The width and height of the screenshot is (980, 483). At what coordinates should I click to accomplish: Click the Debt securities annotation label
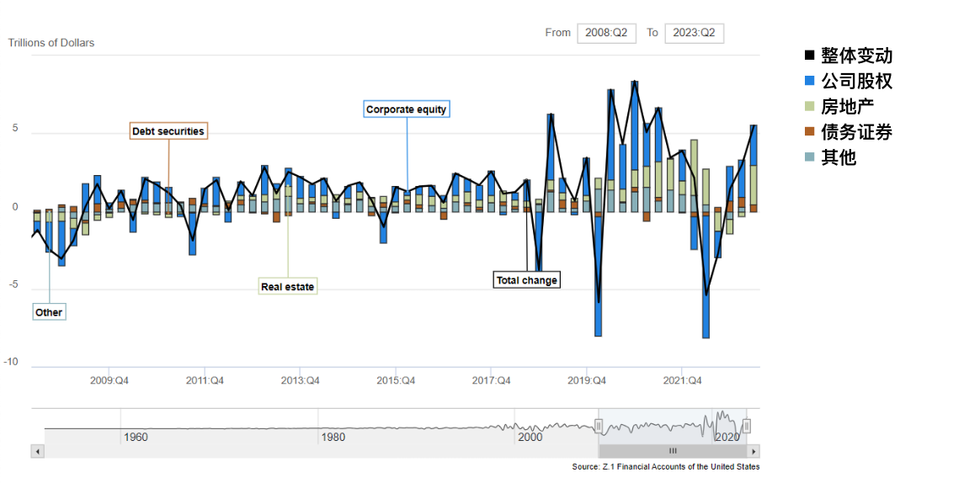point(168,131)
